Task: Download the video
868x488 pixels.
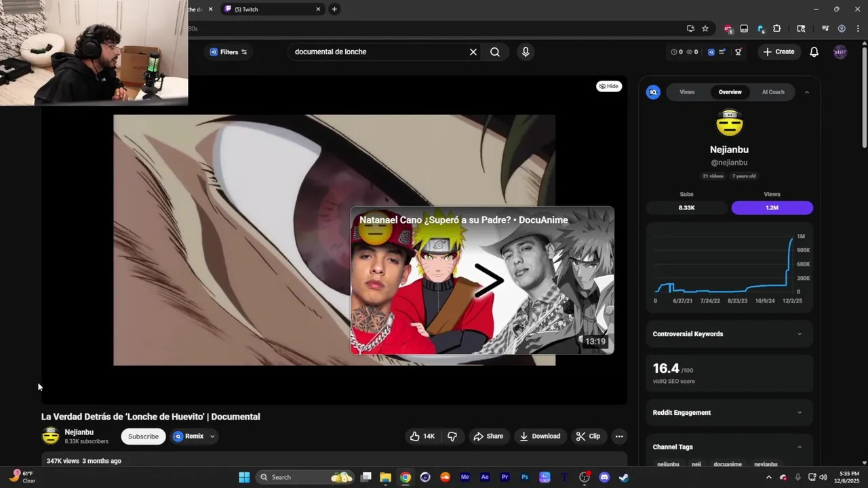Action: [540, 436]
